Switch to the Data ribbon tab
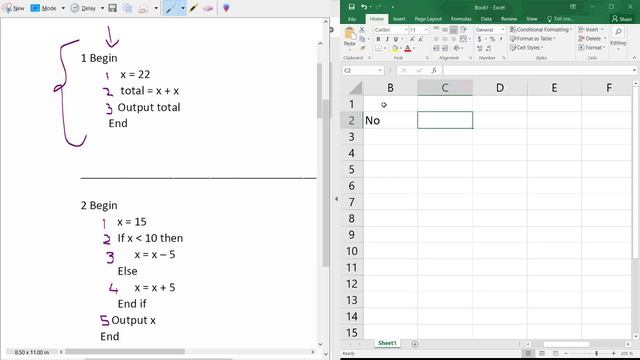 coord(486,19)
